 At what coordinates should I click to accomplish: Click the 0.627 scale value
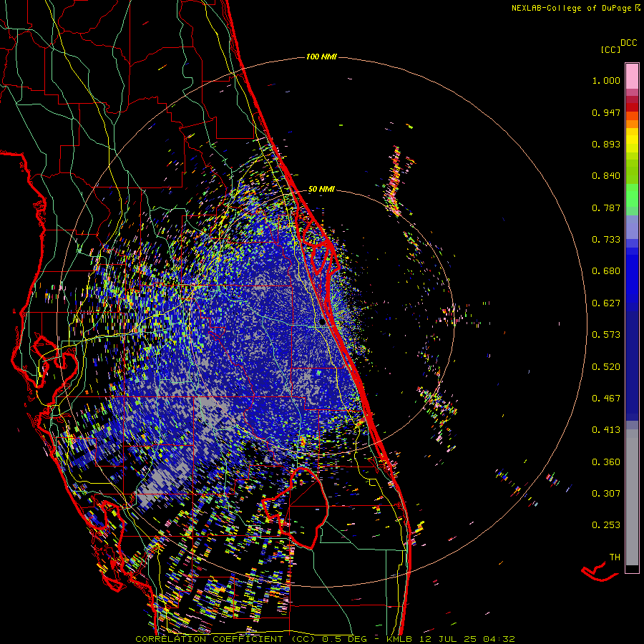tap(606, 303)
